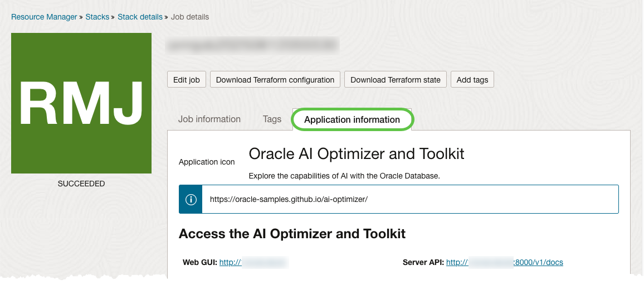Image resolution: width=644 pixels, height=294 pixels.
Task: Click the Add tags button
Action: click(472, 80)
